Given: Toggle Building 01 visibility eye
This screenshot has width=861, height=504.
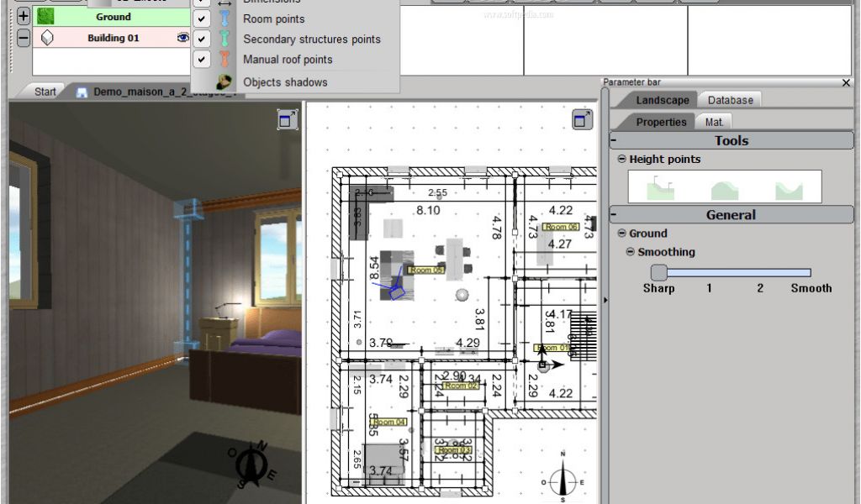Looking at the screenshot, I should point(182,38).
